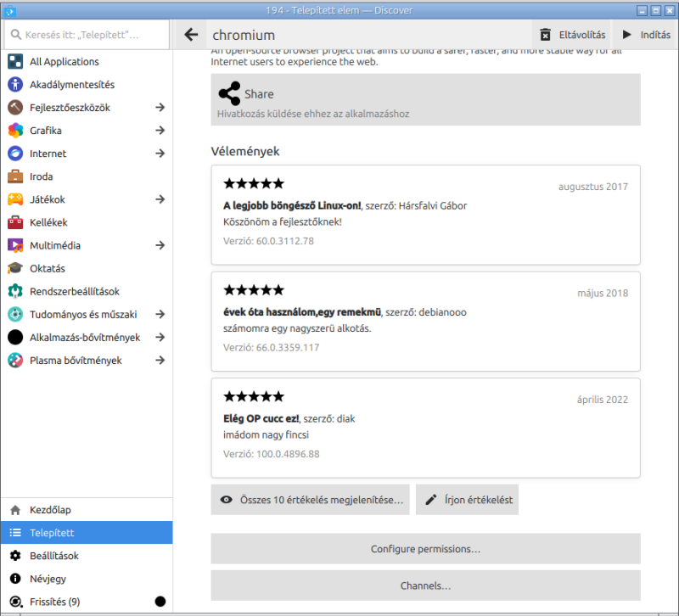This screenshot has height=616, width=679.
Task: Click the back arrow next to chromium
Action: (191, 35)
